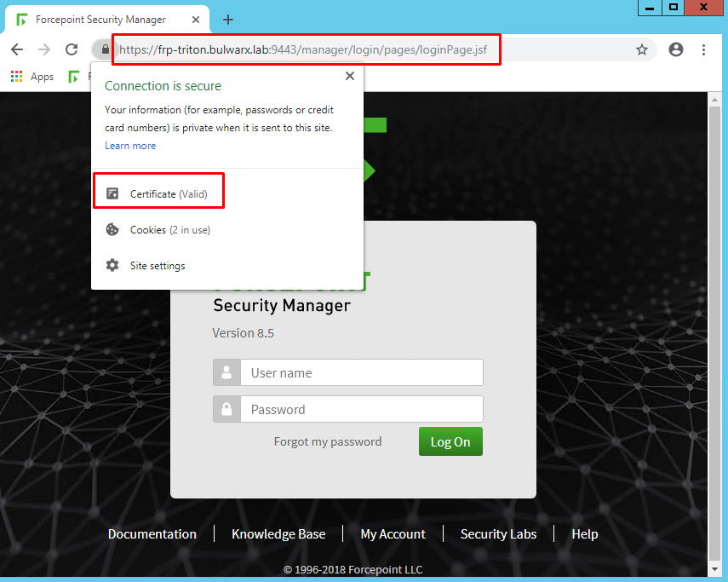The width and height of the screenshot is (728, 582).
Task: Bookmark page with the star icon
Action: click(x=642, y=49)
